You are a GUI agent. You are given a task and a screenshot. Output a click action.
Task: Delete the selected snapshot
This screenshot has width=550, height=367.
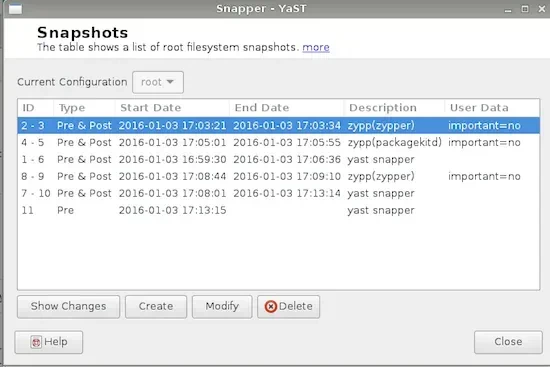coord(289,307)
